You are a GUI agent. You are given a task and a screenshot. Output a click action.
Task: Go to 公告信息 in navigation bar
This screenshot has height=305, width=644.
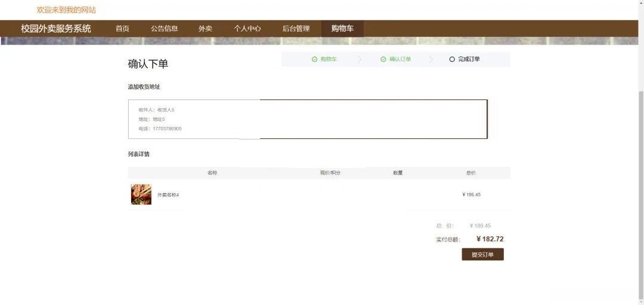point(164,29)
